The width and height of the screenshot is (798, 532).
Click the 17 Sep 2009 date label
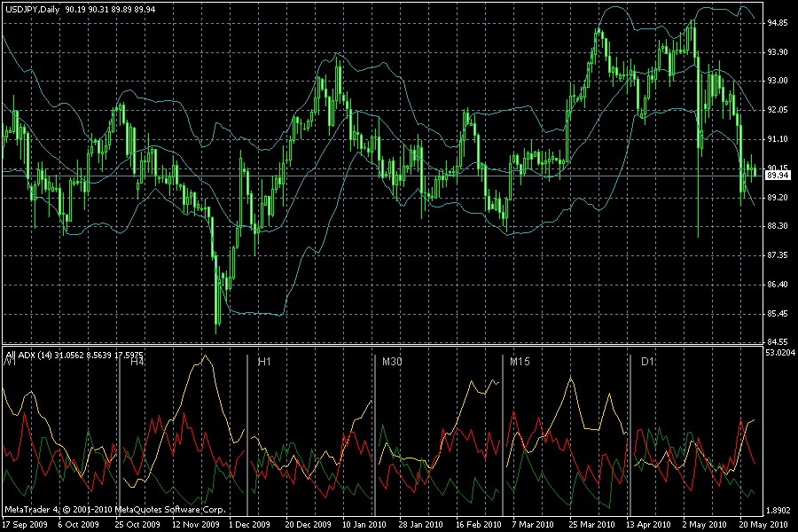click(x=25, y=524)
